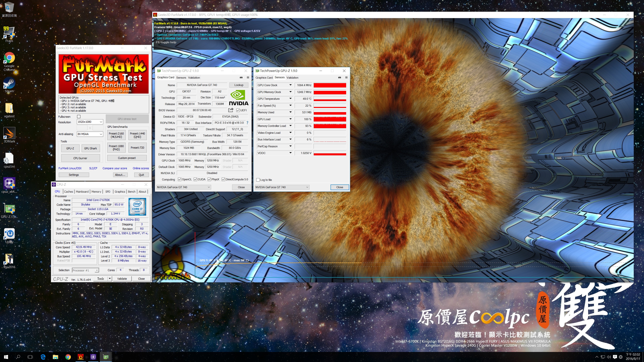This screenshot has width=644, height=362.
Task: Open the VDDC sensor dropdown
Action: coord(290,153)
